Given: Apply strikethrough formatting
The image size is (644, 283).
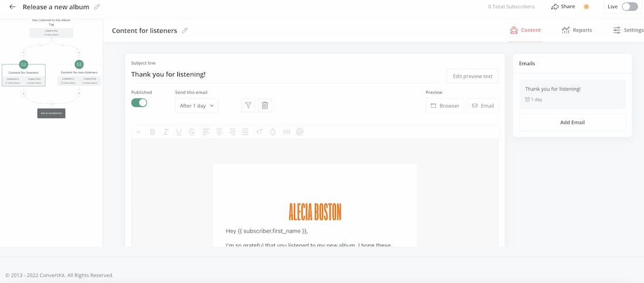Looking at the screenshot, I should (x=191, y=132).
